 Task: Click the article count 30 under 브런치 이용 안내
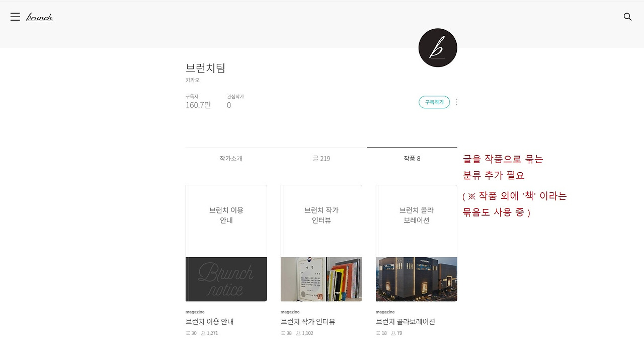point(191,333)
